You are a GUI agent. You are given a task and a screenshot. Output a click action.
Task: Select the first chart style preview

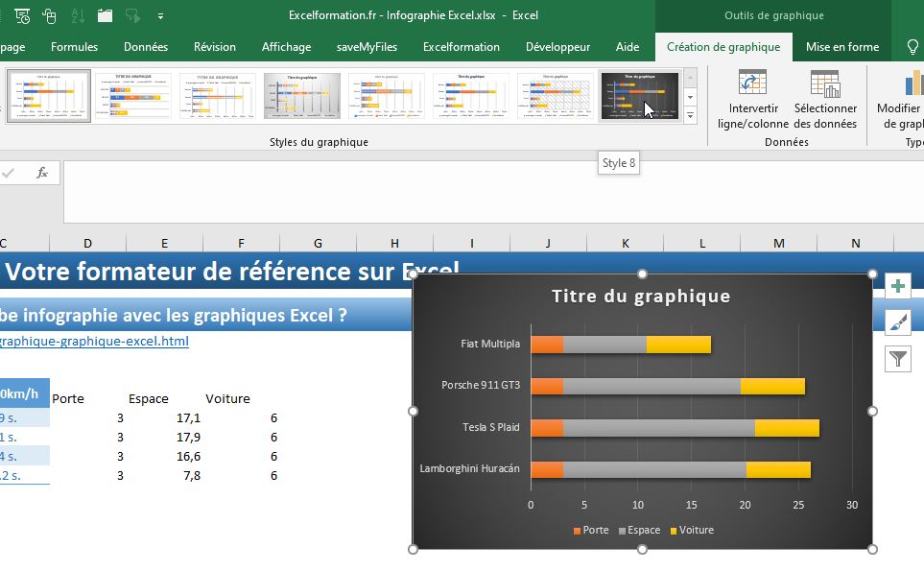pyautogui.click(x=50, y=95)
